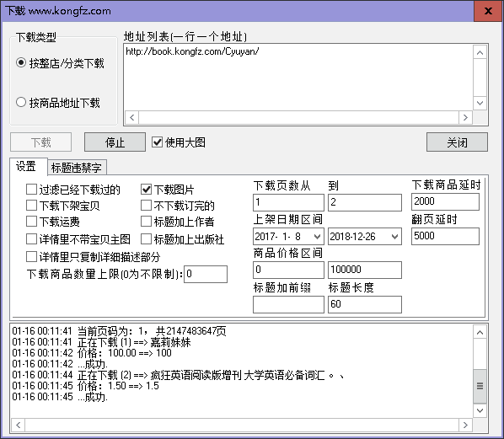Click address list scroll down arrow
This screenshot has height=439, width=504.
pyautogui.click(x=480, y=103)
